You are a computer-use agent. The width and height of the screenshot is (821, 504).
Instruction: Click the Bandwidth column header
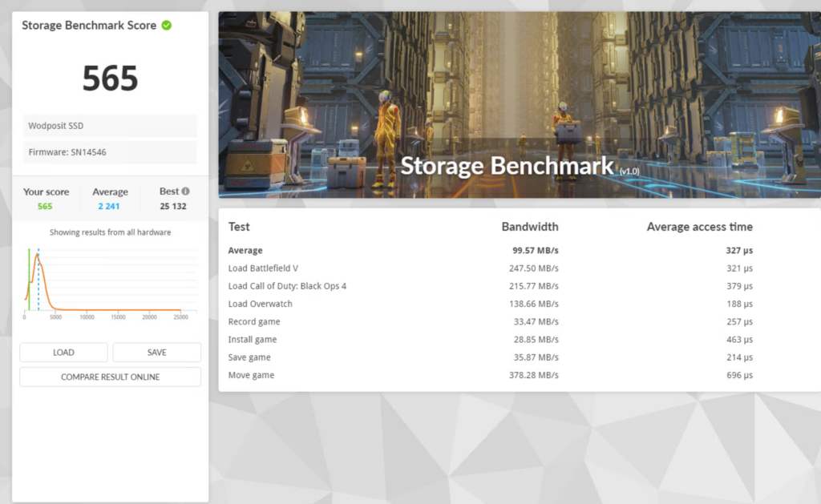[529, 227]
